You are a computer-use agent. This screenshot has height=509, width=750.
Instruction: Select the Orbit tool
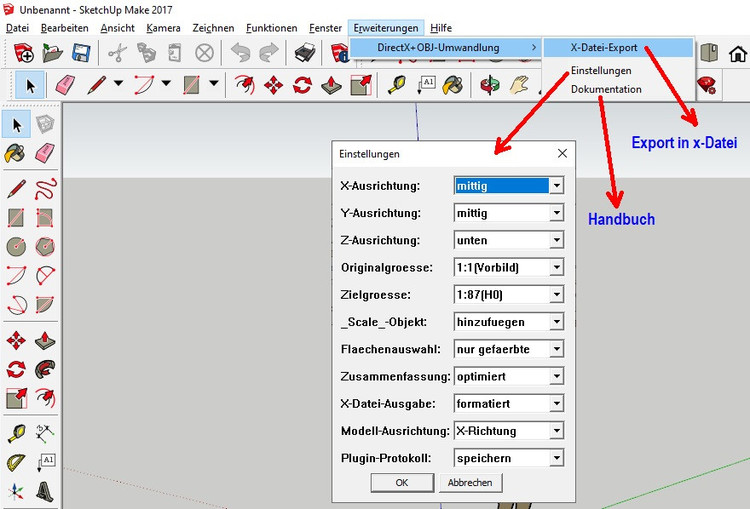tap(490, 85)
